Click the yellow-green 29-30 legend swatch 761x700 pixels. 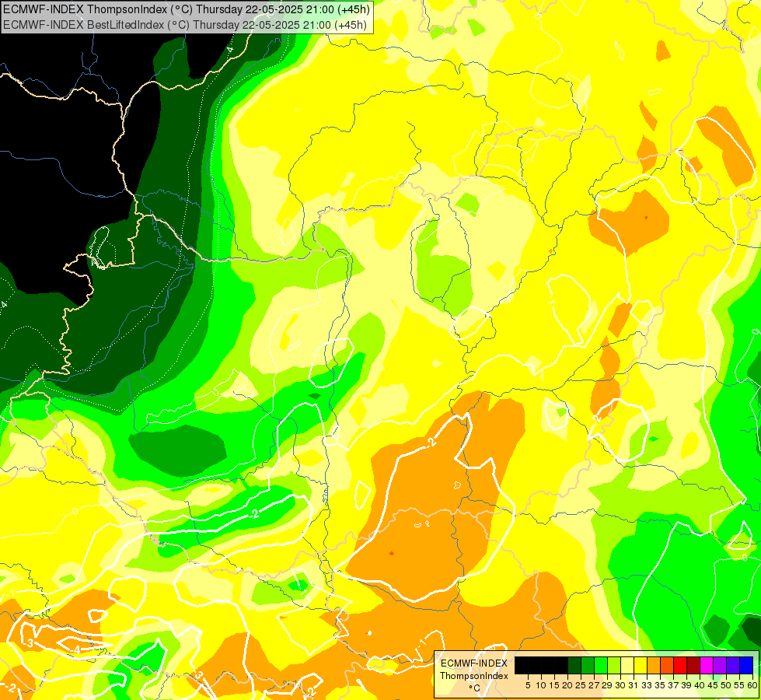click(x=614, y=665)
